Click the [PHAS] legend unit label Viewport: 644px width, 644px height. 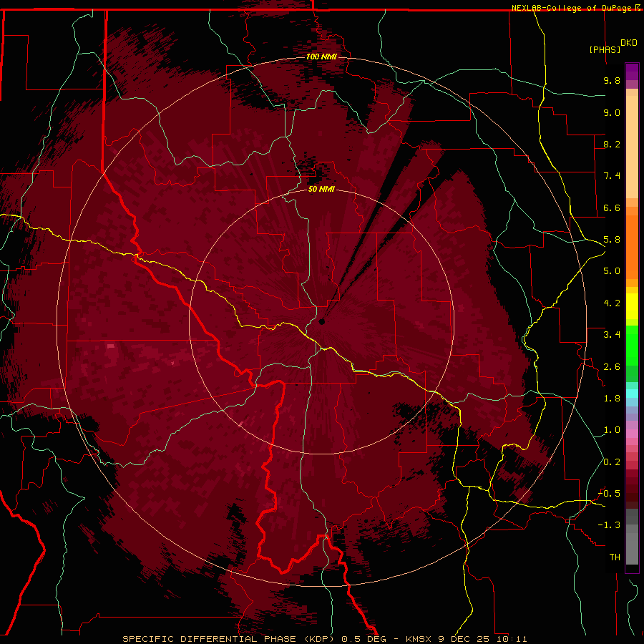(605, 49)
